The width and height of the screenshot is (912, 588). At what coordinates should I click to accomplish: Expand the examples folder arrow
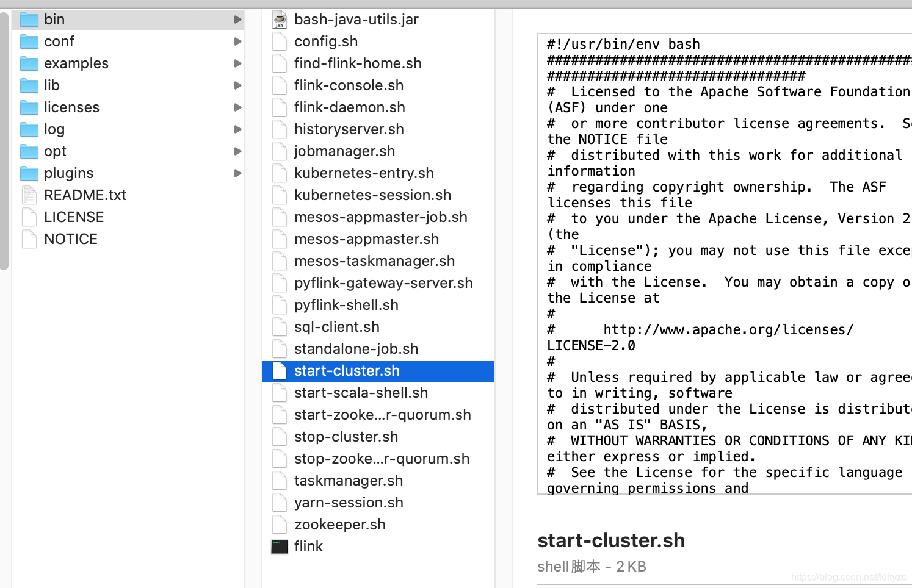pyautogui.click(x=237, y=63)
